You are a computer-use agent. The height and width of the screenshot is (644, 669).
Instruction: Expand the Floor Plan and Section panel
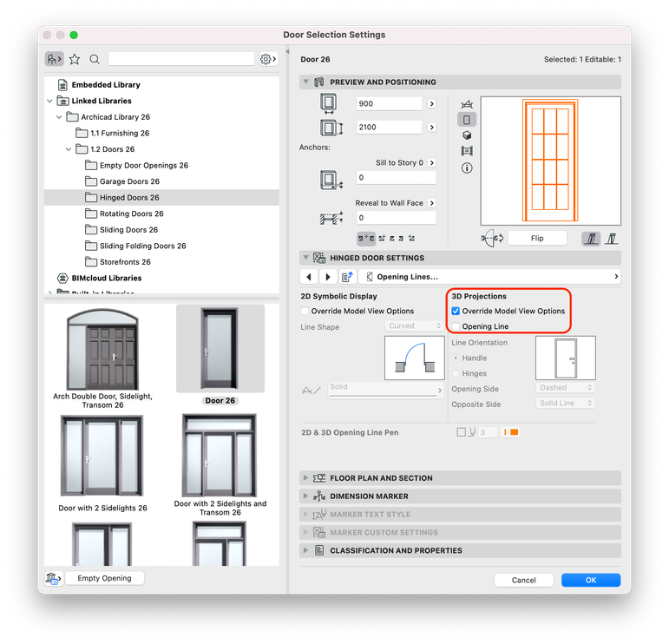305,478
